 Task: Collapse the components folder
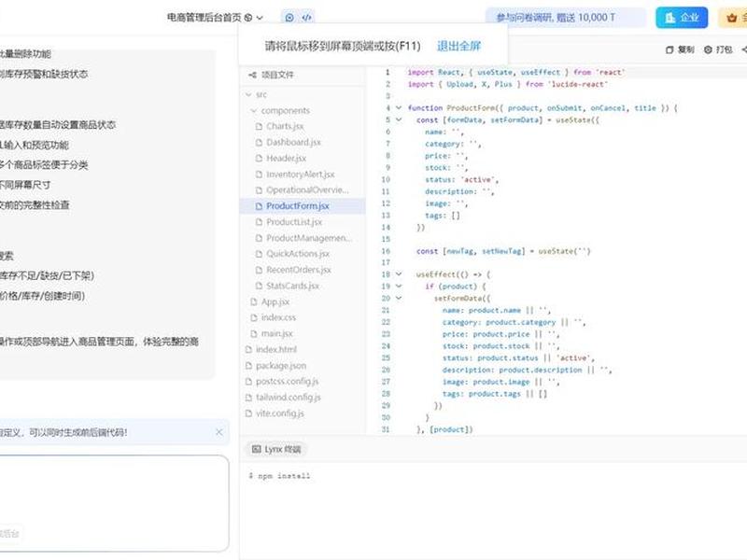click(x=253, y=110)
